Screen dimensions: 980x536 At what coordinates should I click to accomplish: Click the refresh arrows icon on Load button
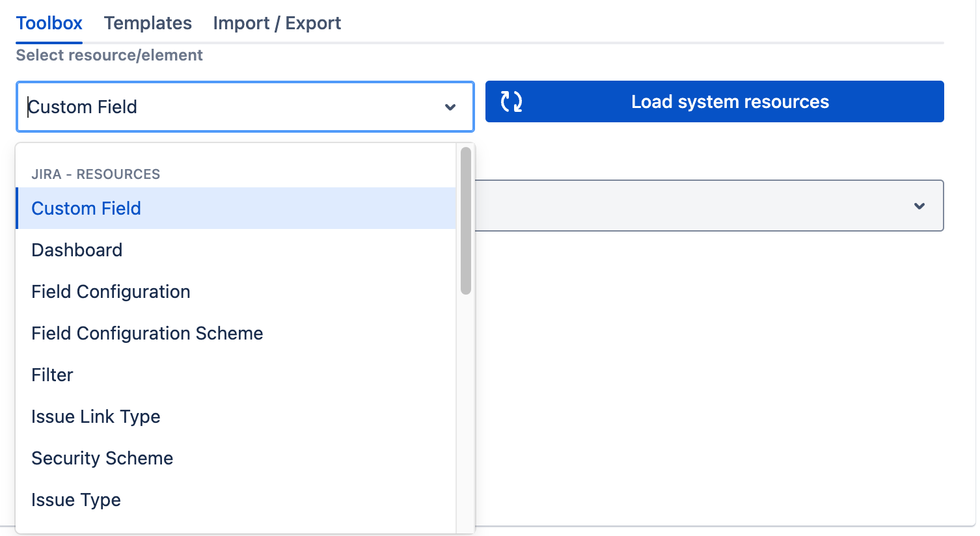pyautogui.click(x=511, y=101)
